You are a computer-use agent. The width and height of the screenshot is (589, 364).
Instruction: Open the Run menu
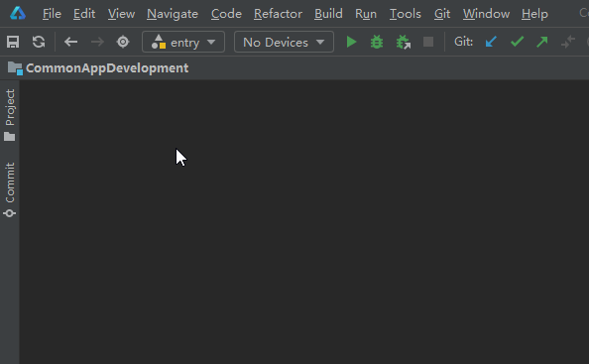[x=366, y=14]
